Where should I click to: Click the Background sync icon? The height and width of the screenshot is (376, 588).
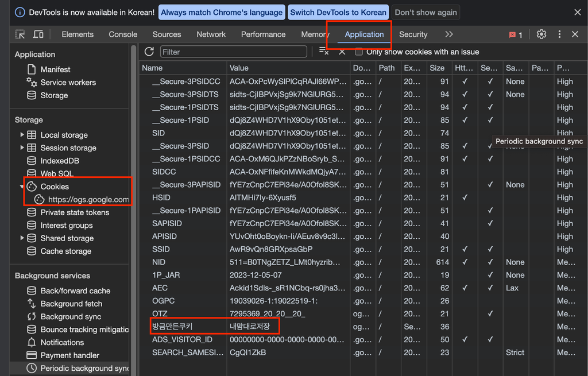point(32,316)
